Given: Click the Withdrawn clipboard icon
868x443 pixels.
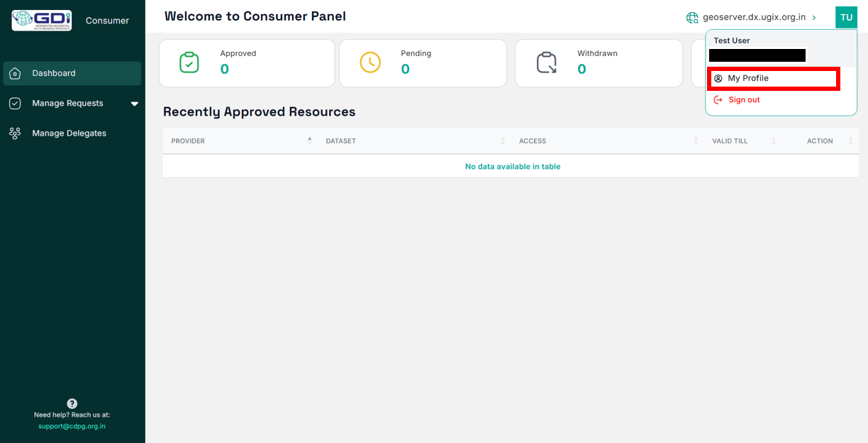Looking at the screenshot, I should click(x=545, y=62).
